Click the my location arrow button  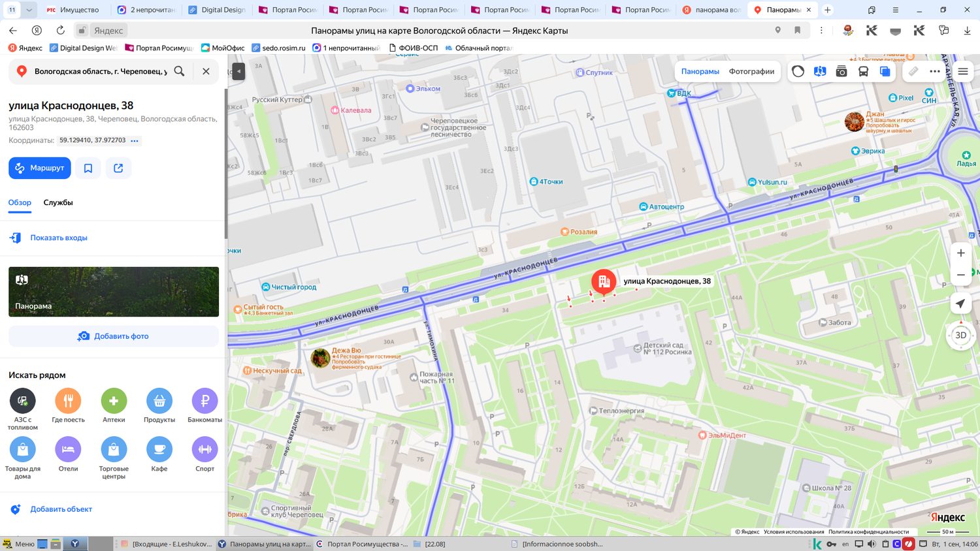[960, 304]
